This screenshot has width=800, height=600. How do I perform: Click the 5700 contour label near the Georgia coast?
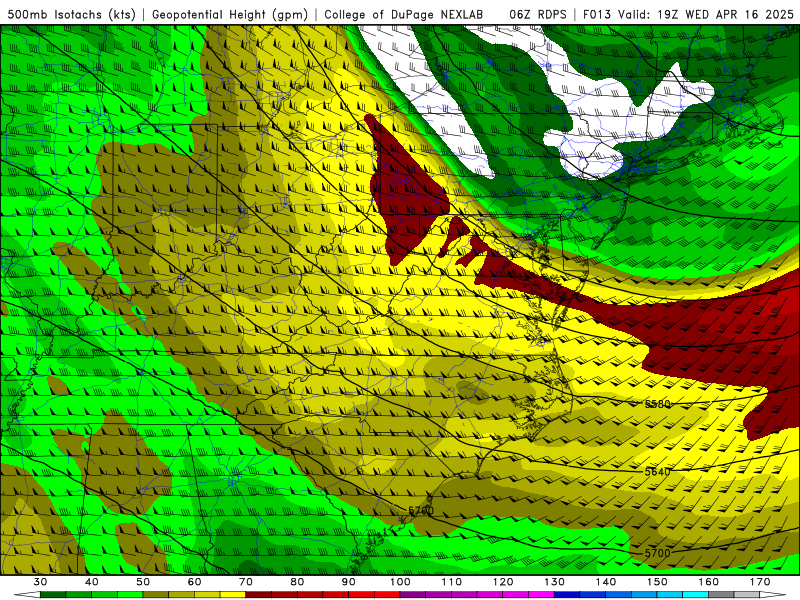tap(421, 511)
